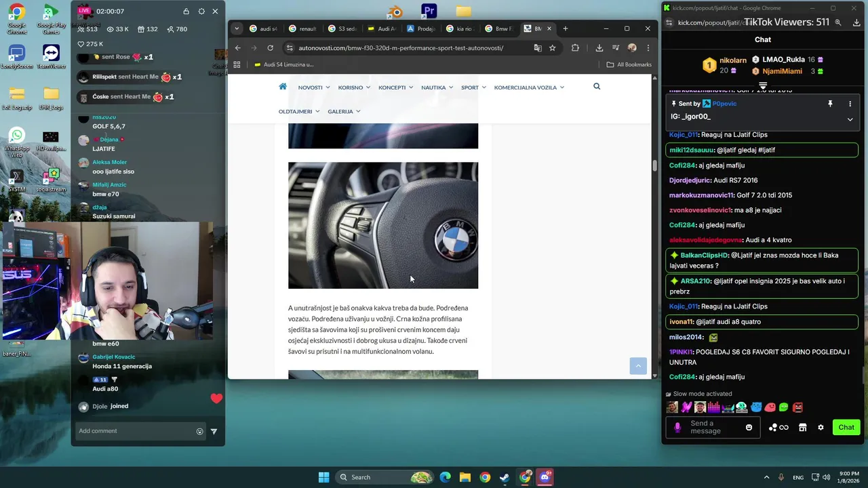Viewport: 868px width, 488px height.
Task: Click the views eye icon showing 33 K
Action: 110,29
